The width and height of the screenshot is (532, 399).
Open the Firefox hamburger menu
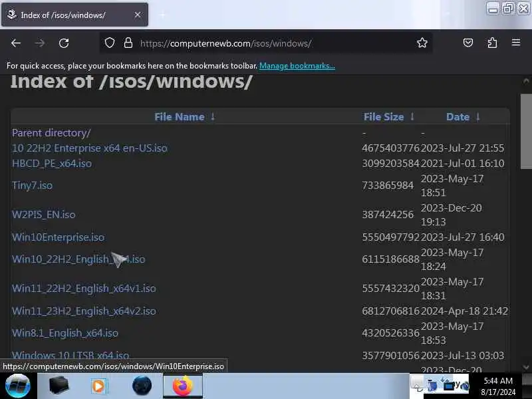click(x=516, y=43)
